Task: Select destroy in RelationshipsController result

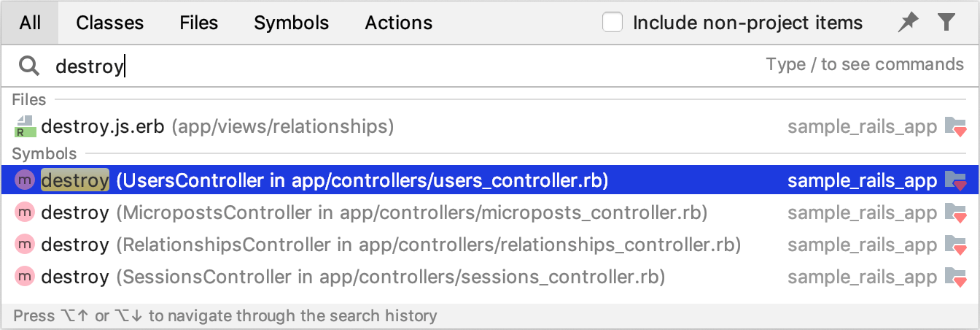Action: (490, 245)
